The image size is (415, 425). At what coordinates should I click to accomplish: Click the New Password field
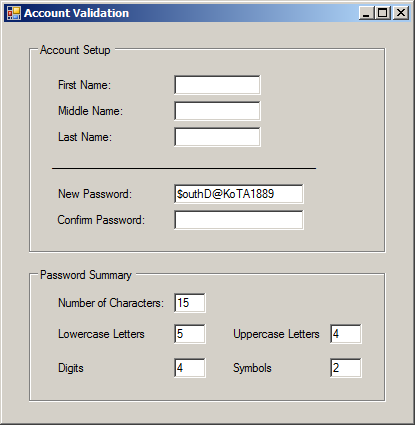click(239, 194)
